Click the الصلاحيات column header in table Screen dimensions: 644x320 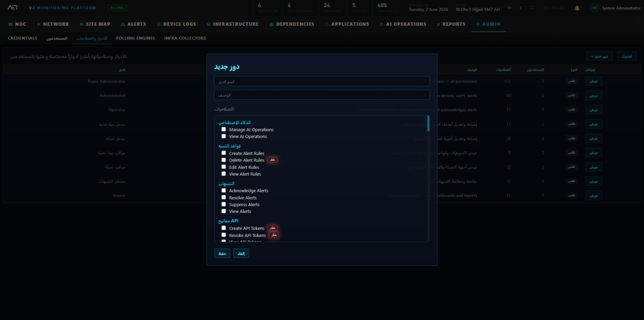(503, 70)
